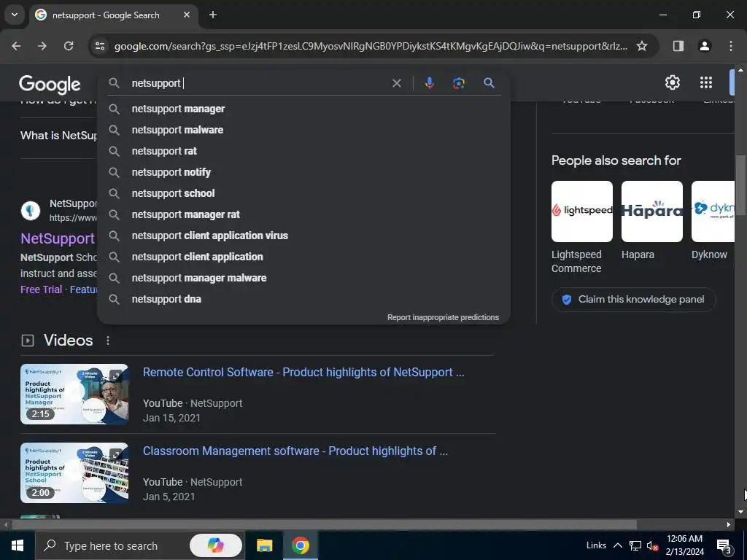Open Copilot from the taskbar
The height and width of the screenshot is (560, 747).
(215, 545)
